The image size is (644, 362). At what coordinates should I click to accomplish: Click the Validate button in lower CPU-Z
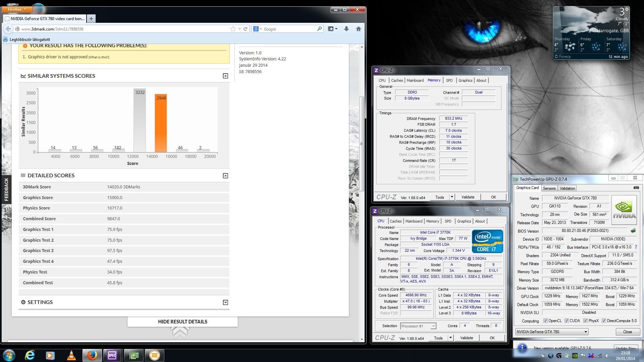point(466,338)
